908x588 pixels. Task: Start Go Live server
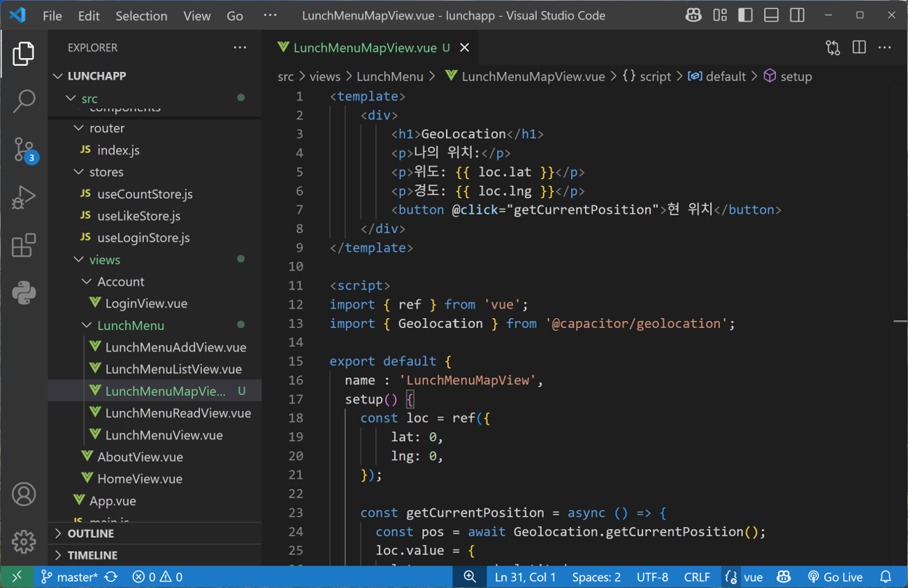coord(835,577)
